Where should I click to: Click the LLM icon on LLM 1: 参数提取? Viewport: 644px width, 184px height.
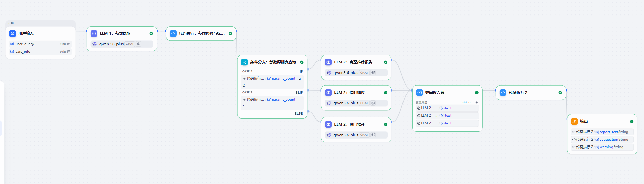[x=94, y=33]
